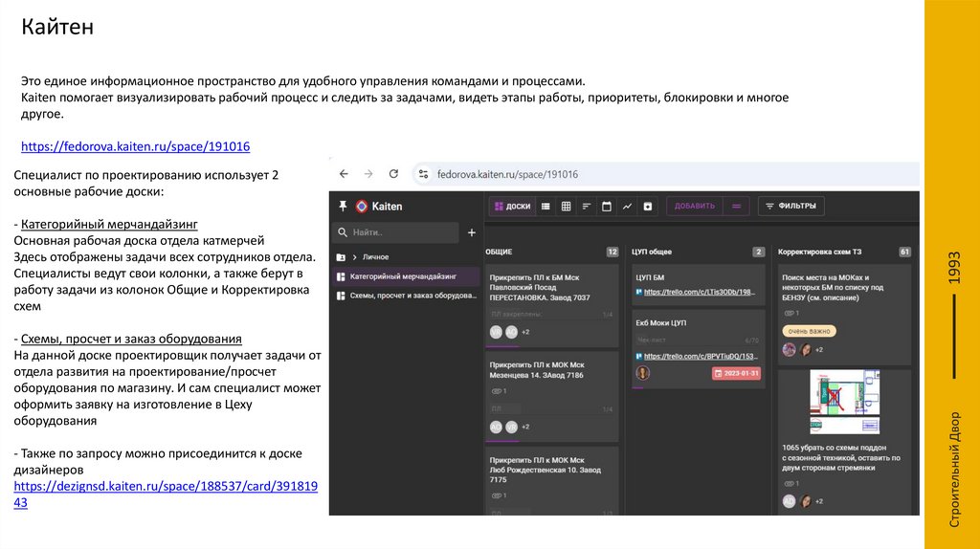The height and width of the screenshot is (549, 980).
Task: Open the archive icon in toolbar
Action: pos(648,206)
